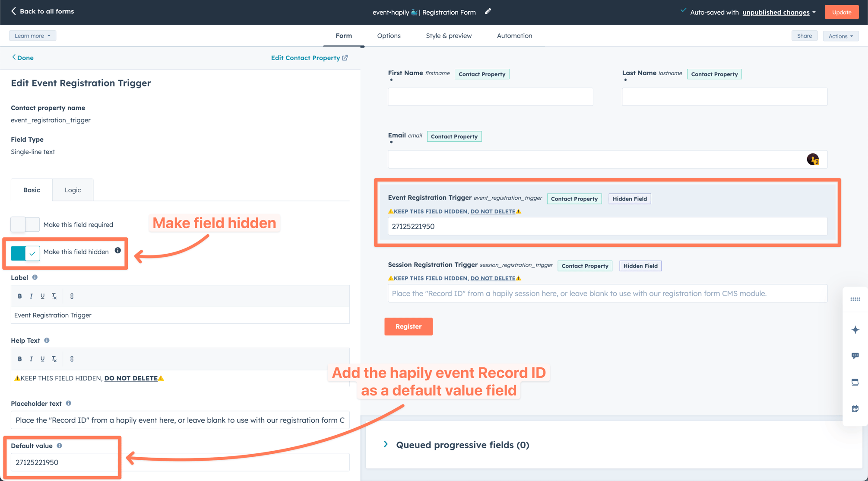Click Done to finish editing field
868x481 pixels.
point(22,57)
